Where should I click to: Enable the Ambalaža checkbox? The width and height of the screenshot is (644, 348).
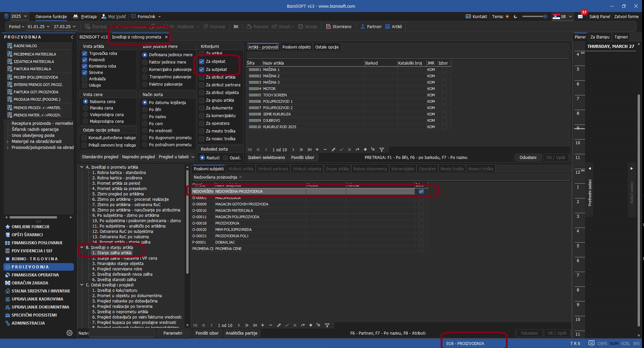click(85, 79)
